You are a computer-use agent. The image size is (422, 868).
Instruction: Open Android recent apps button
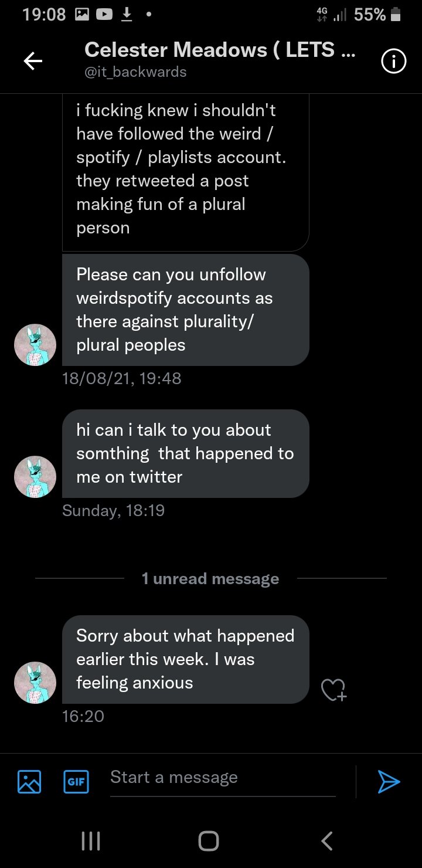91,840
